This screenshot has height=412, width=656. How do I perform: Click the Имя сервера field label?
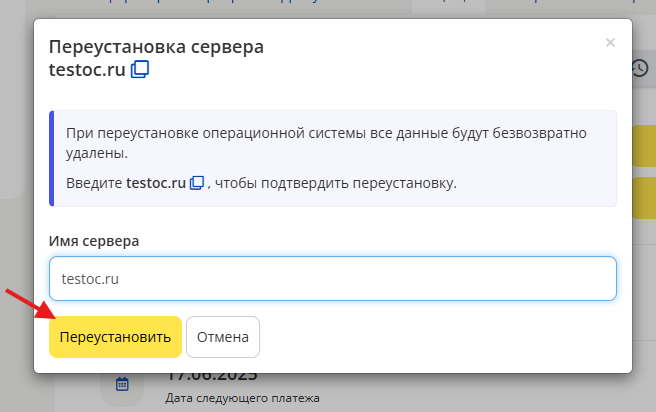tap(95, 241)
